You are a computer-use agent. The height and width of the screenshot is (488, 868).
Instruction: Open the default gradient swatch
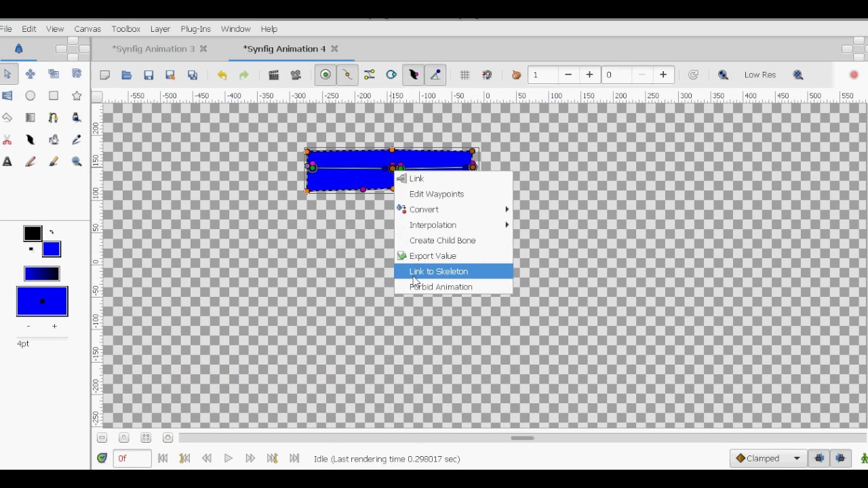pyautogui.click(x=42, y=274)
